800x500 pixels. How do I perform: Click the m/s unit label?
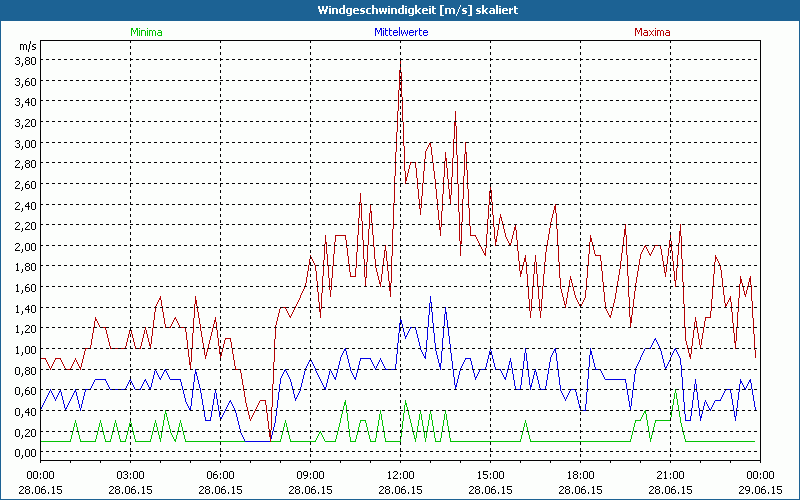click(x=26, y=45)
